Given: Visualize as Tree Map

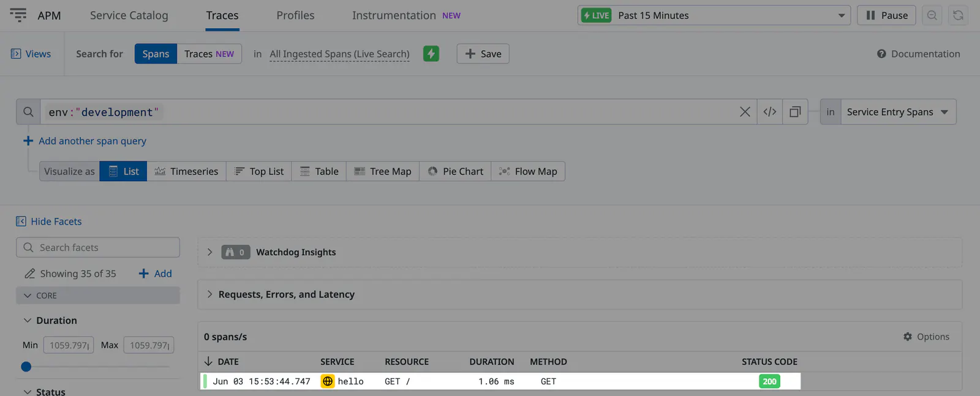Looking at the screenshot, I should pos(383,171).
